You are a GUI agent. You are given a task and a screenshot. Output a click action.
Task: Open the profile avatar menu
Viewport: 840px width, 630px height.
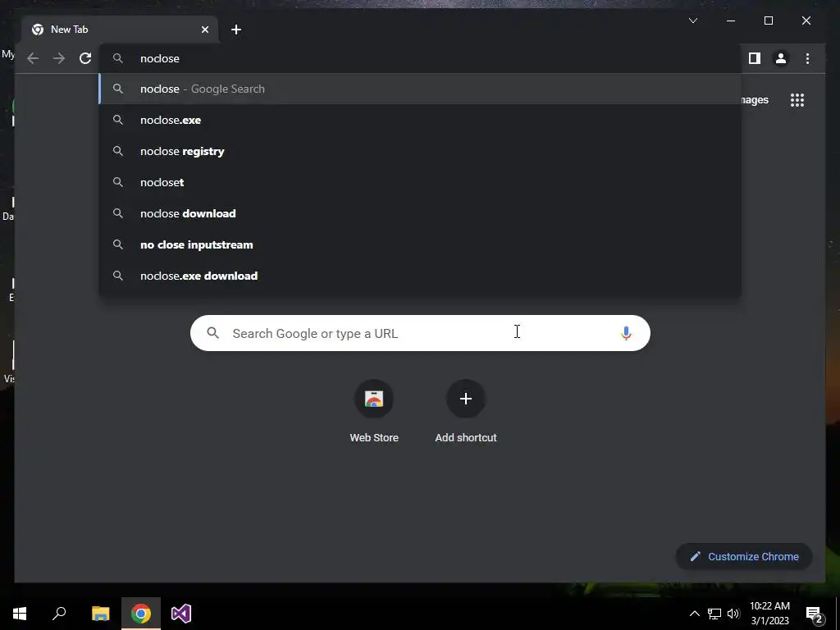pos(781,58)
